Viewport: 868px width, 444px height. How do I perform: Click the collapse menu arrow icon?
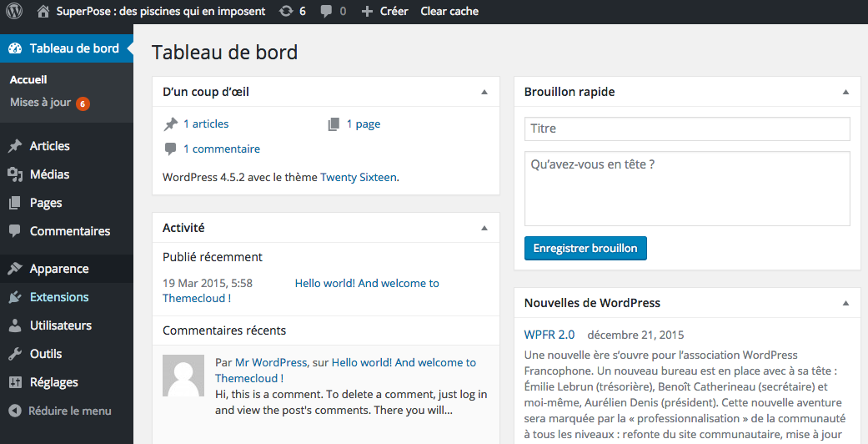15,411
